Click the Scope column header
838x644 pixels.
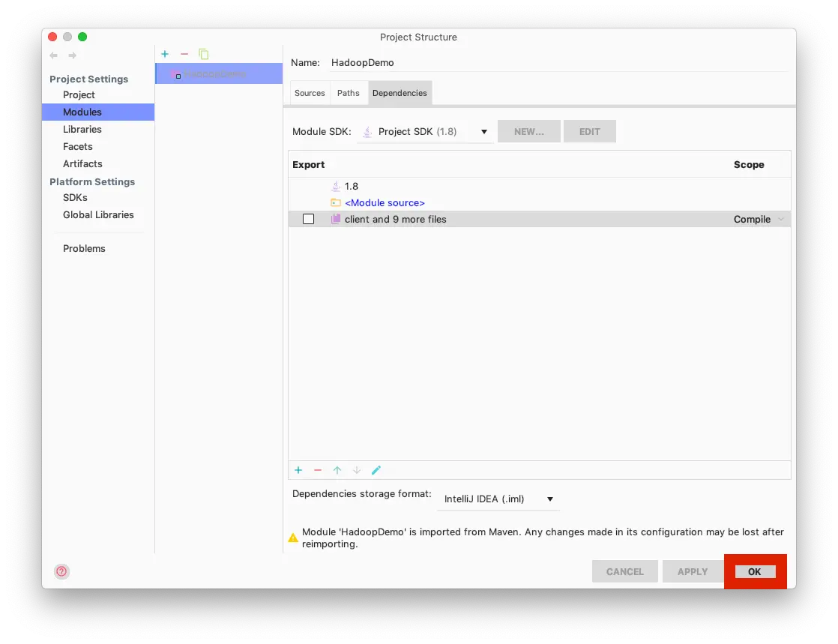pos(749,165)
